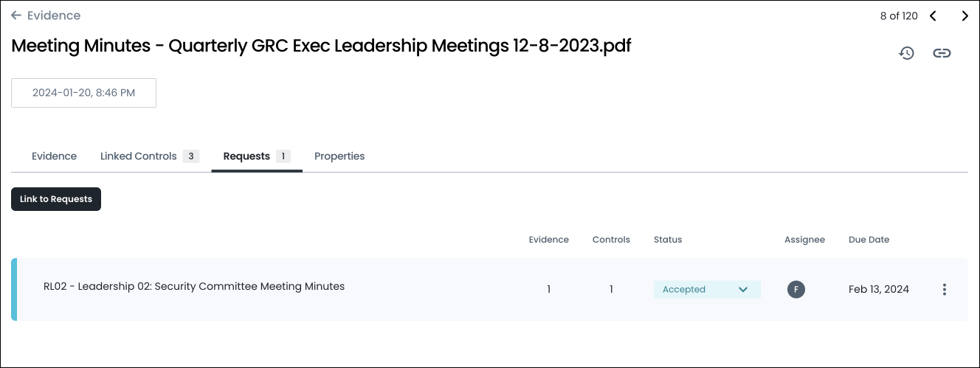Viewport: 980px width, 368px height.
Task: Open the Linked Controls tab
Action: [x=150, y=156]
